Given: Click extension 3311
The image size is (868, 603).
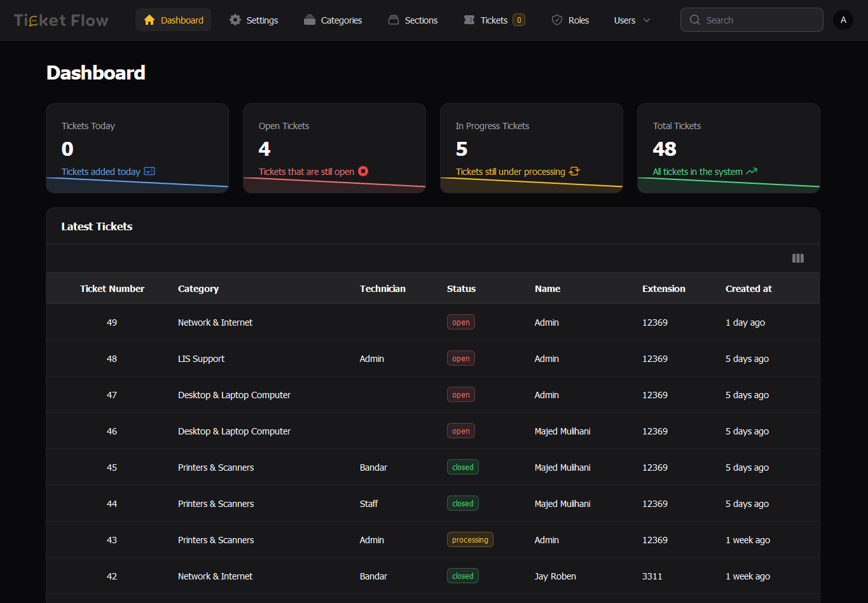Looking at the screenshot, I should point(652,576).
